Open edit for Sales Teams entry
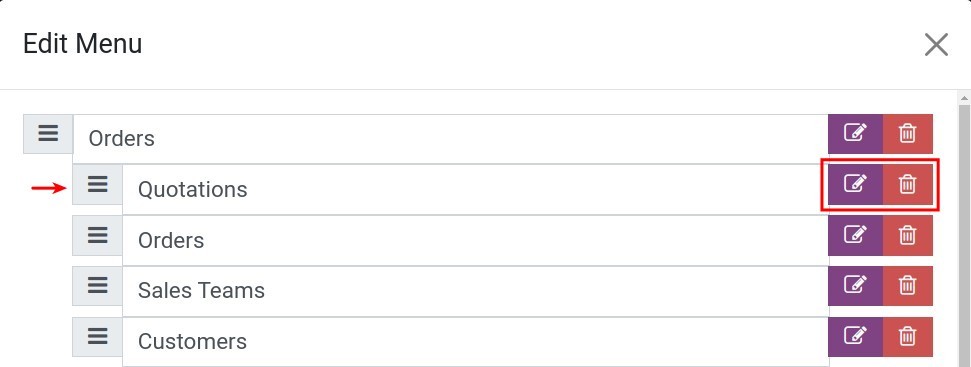The height and width of the screenshot is (367, 971). (x=855, y=286)
